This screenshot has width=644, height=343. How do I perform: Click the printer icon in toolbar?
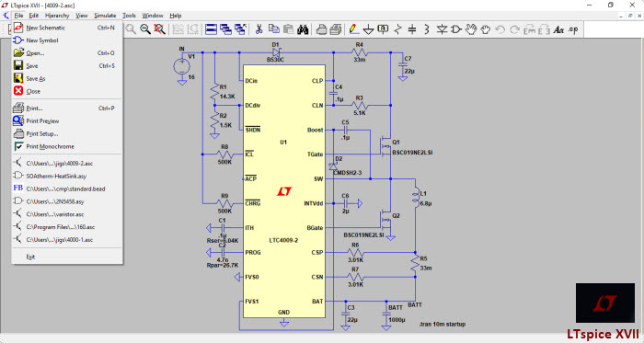point(336,29)
